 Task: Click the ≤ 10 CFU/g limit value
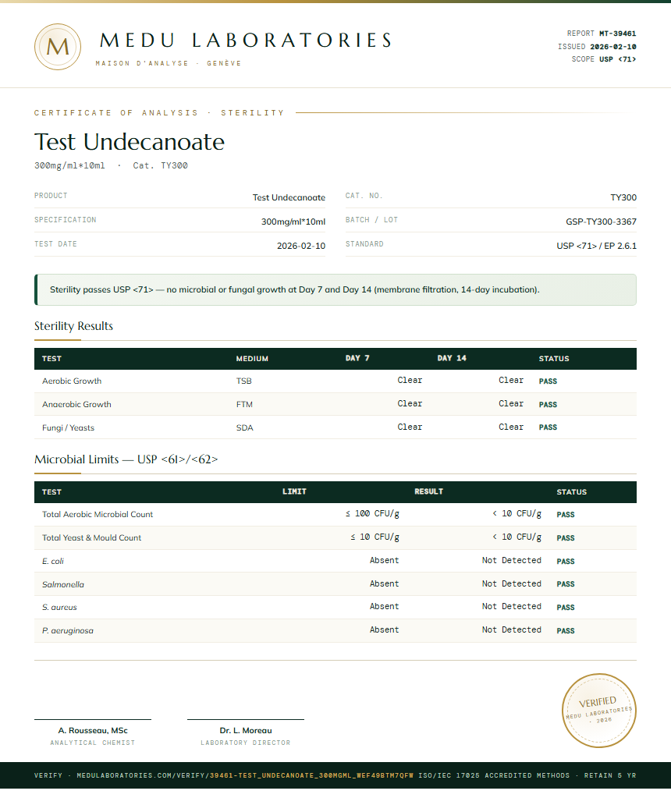[375, 537]
